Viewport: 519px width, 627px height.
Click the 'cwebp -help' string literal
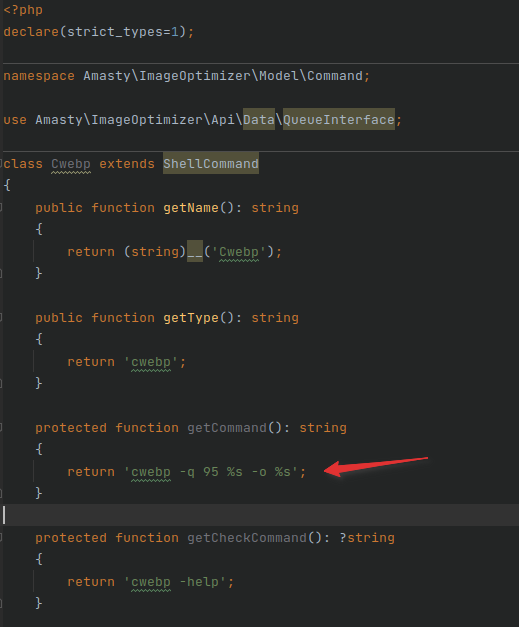coord(175,582)
